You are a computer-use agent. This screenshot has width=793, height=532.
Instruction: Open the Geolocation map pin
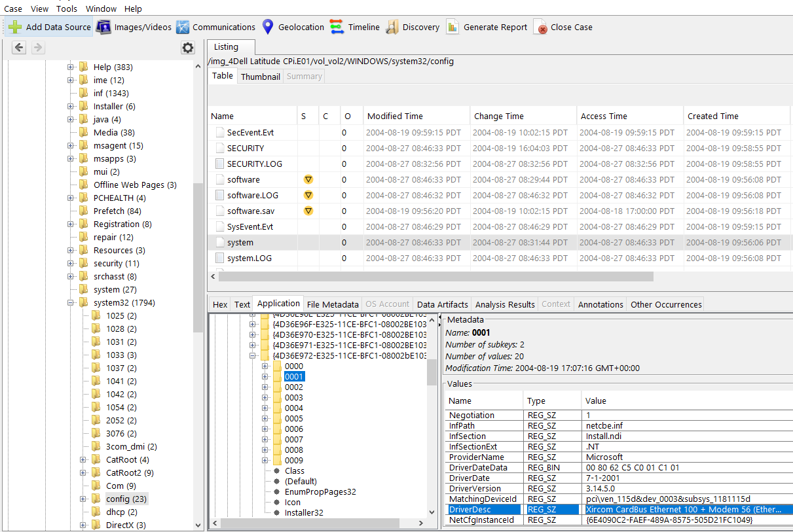click(x=267, y=27)
